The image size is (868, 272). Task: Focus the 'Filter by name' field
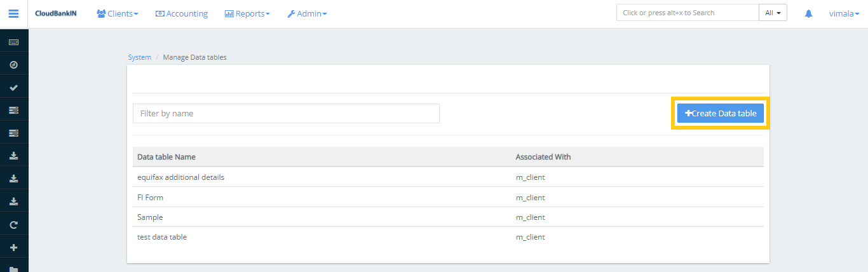(x=286, y=113)
